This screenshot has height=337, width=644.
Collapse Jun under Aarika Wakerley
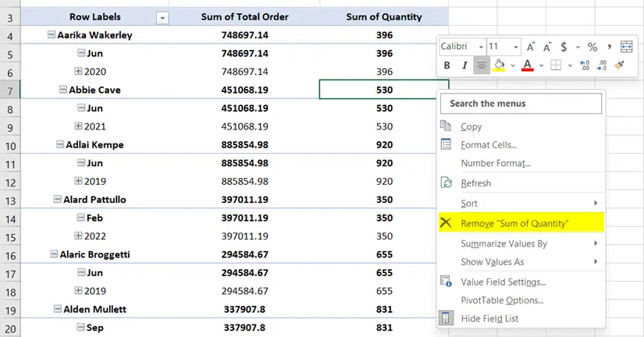coord(81,52)
